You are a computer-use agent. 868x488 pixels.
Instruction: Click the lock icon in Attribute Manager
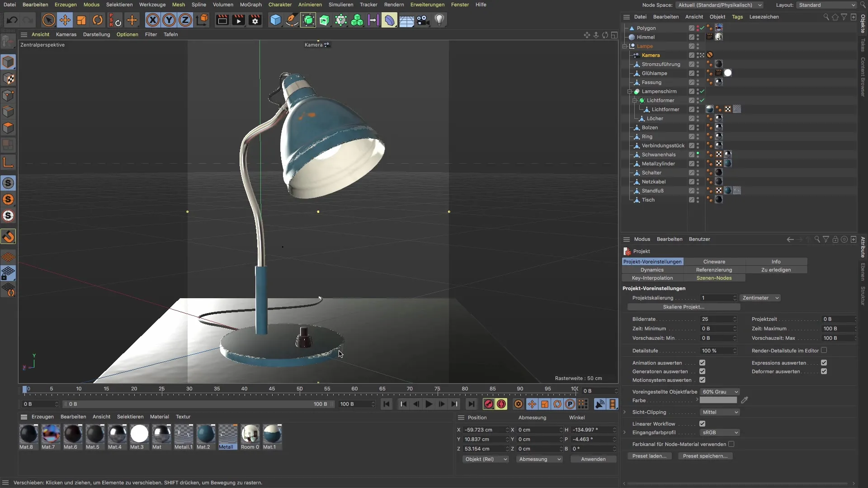pos(835,239)
